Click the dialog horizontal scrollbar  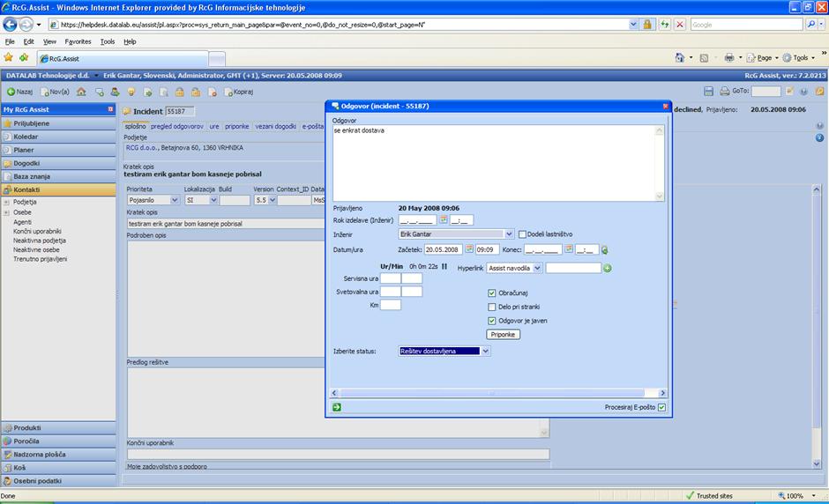[x=497, y=393]
